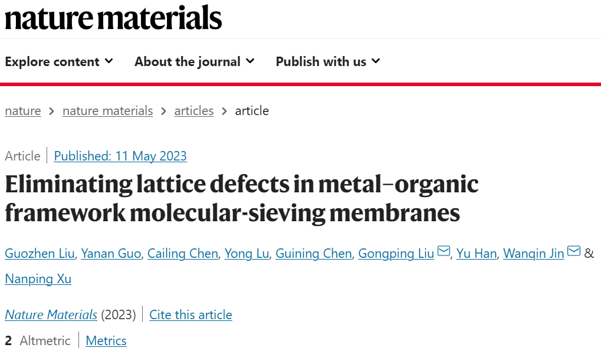Click the email icon beside Gongping Liu
Screen dimensions: 601x364
[444, 251]
